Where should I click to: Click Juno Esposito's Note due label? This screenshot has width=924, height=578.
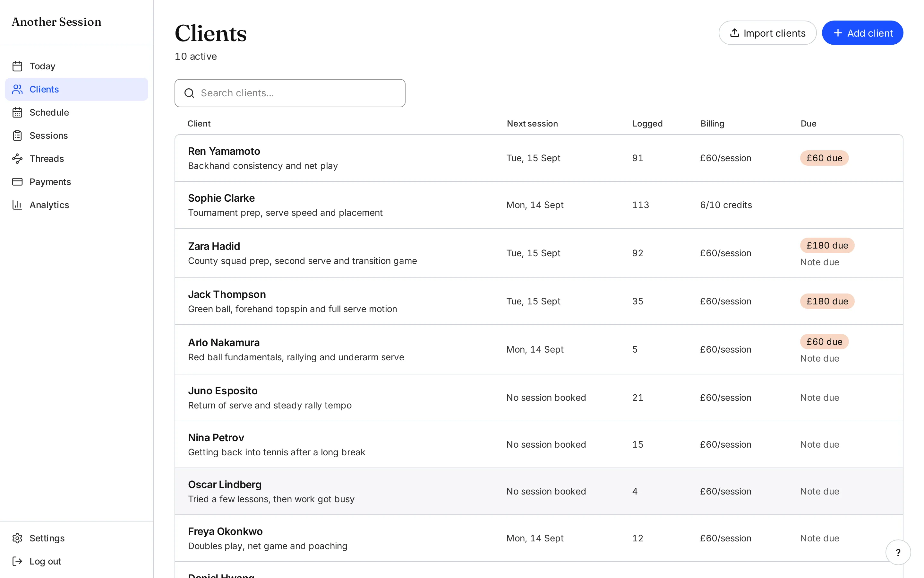tap(820, 398)
